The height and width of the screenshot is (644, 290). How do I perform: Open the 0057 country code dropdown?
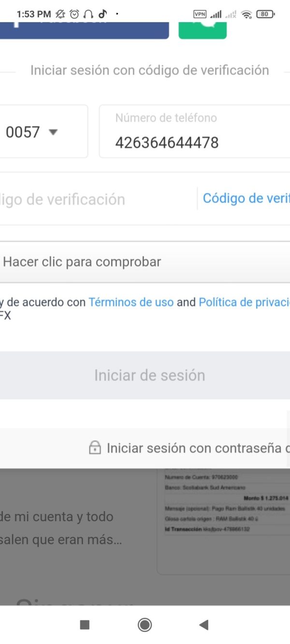(x=44, y=131)
